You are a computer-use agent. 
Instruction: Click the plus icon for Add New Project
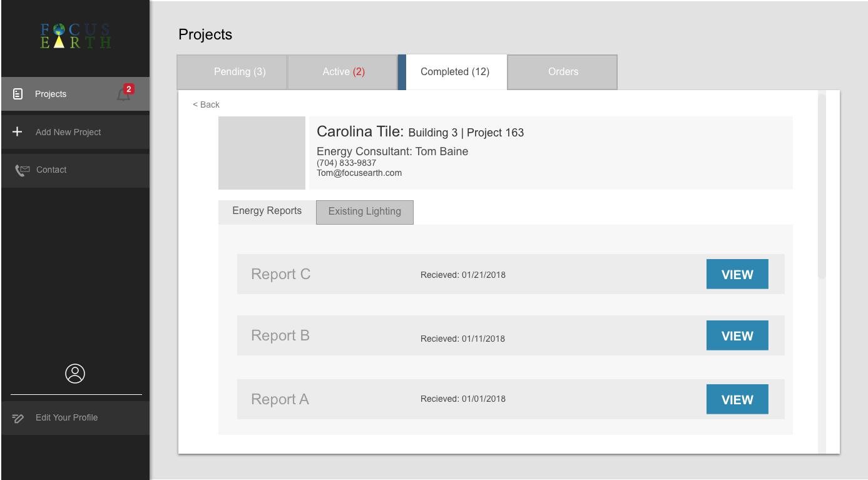[x=18, y=132]
